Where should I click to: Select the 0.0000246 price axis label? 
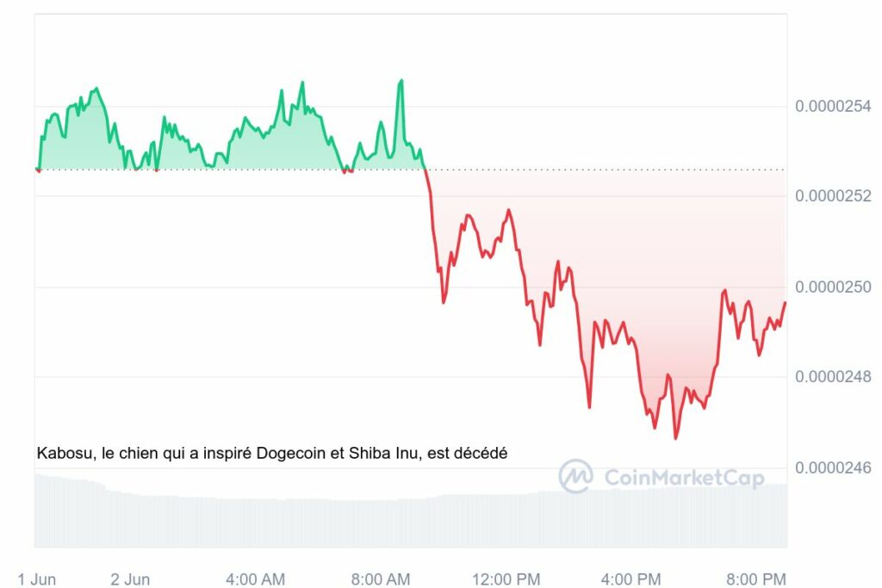click(x=832, y=467)
